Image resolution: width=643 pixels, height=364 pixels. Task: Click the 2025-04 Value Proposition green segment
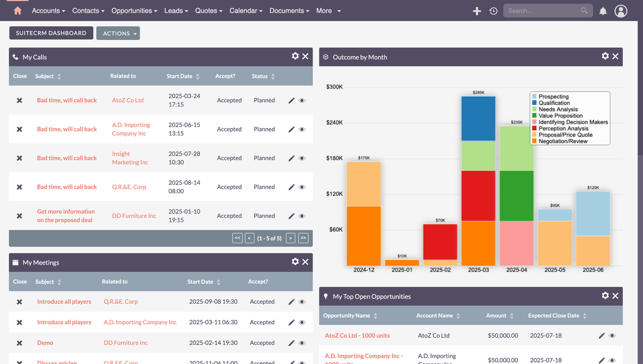(516, 196)
